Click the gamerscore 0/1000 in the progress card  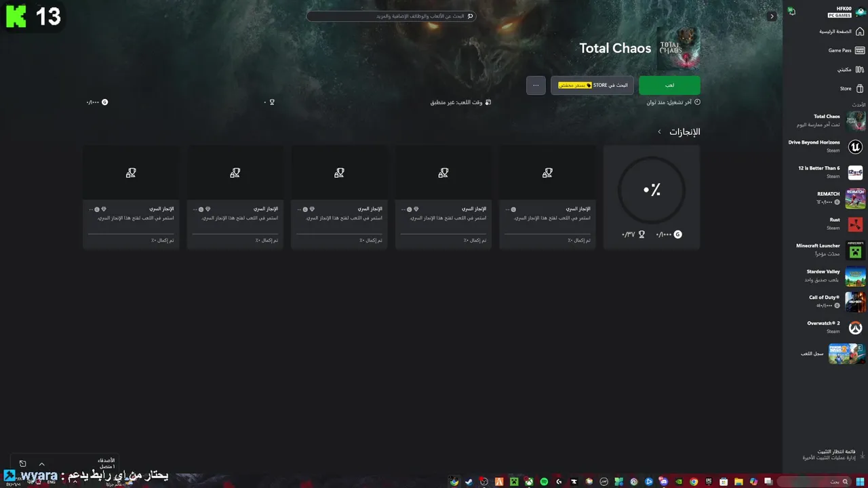coord(669,235)
